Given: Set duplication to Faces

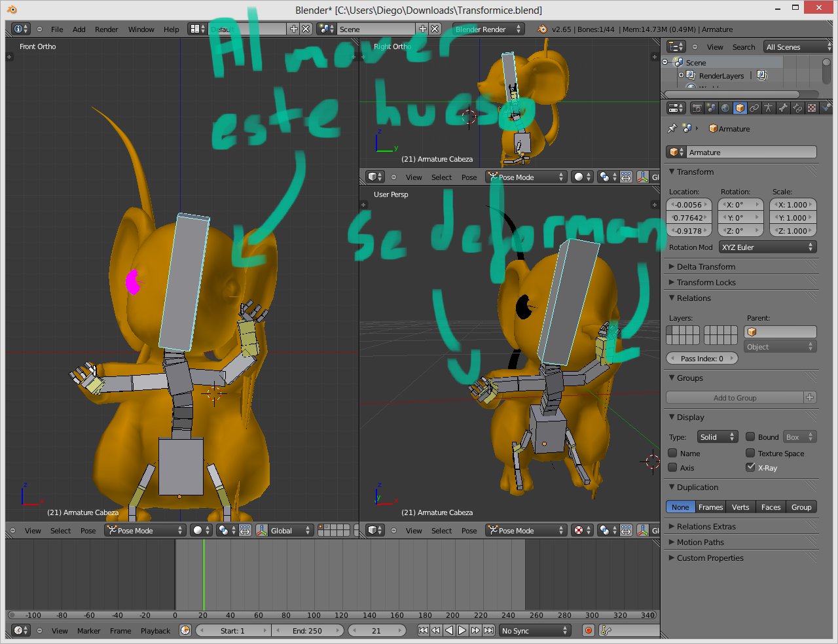Looking at the screenshot, I should 771,507.
